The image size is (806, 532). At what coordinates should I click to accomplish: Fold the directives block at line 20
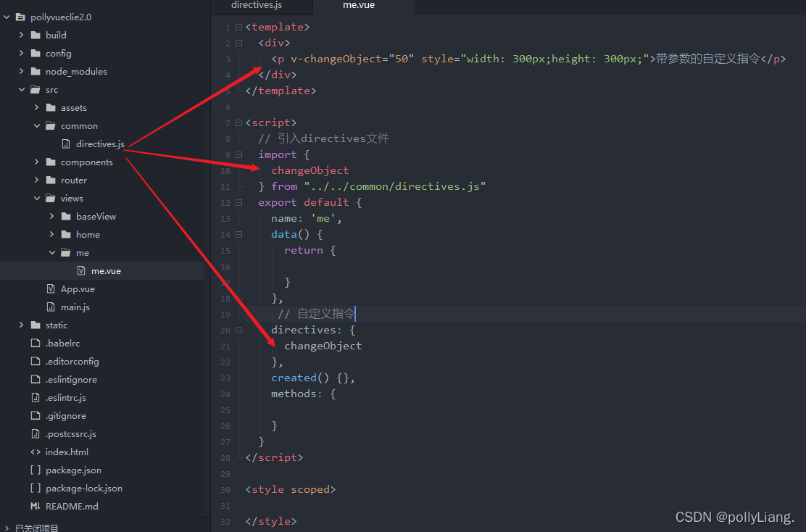238,330
